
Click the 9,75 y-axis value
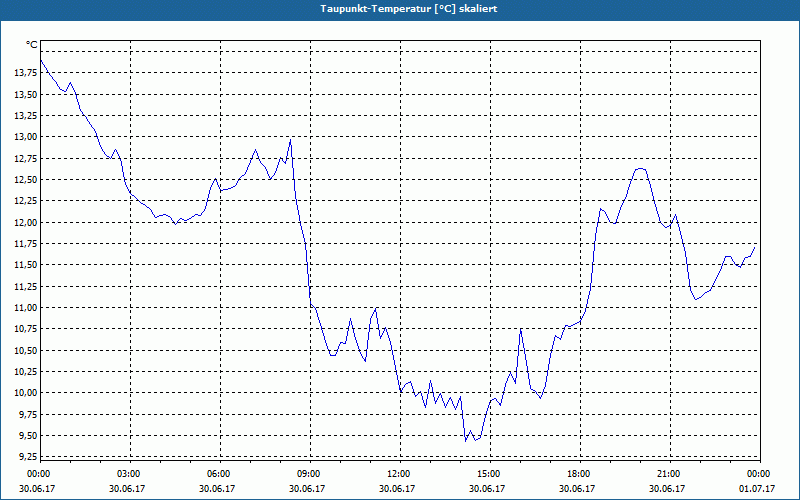pyautogui.click(x=28, y=414)
